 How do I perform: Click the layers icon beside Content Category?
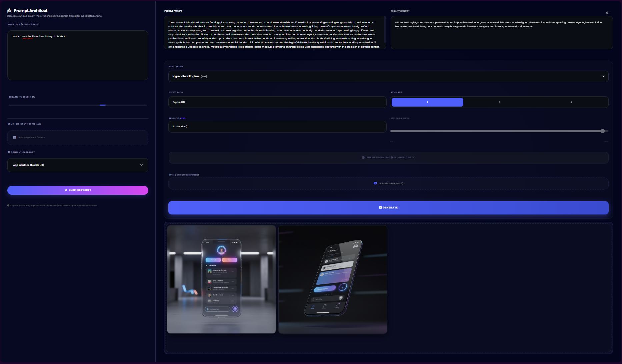click(x=9, y=152)
